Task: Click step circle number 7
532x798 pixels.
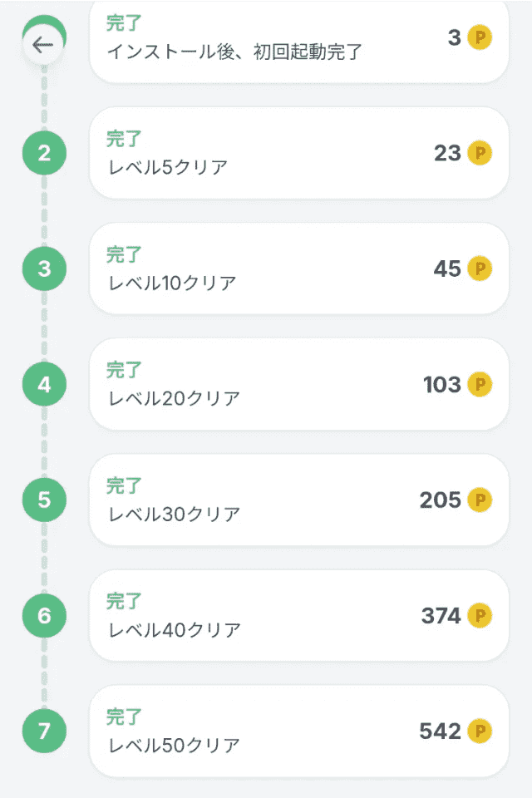Action: 44,731
